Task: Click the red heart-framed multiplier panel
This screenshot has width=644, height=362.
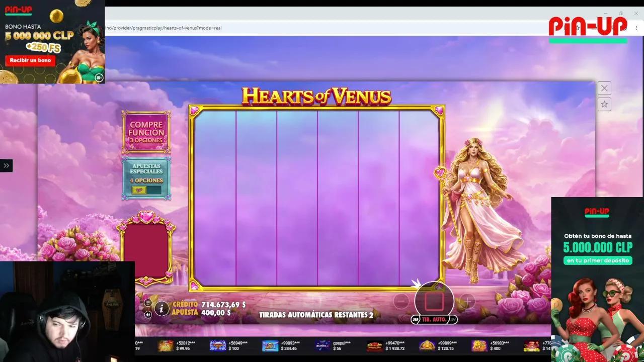Action: point(146,249)
